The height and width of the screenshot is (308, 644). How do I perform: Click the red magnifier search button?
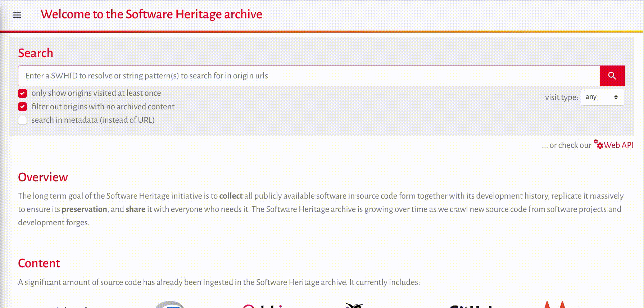[612, 76]
